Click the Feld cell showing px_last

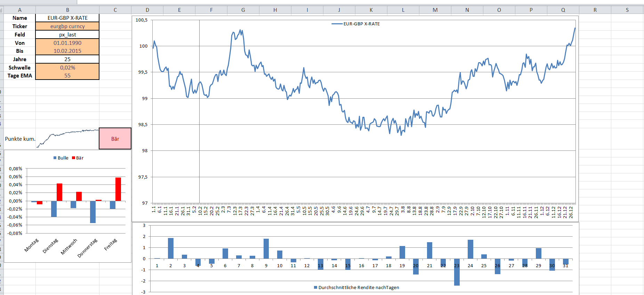click(x=67, y=34)
